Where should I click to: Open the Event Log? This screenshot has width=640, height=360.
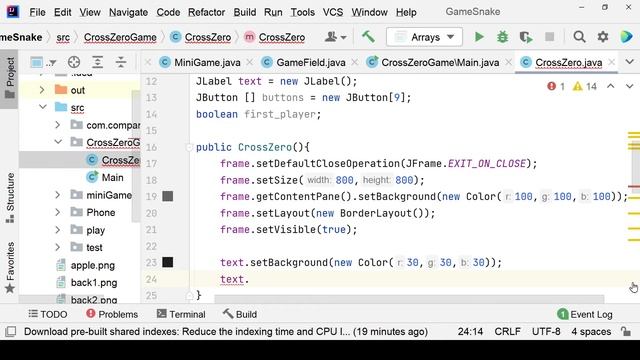tap(585, 314)
